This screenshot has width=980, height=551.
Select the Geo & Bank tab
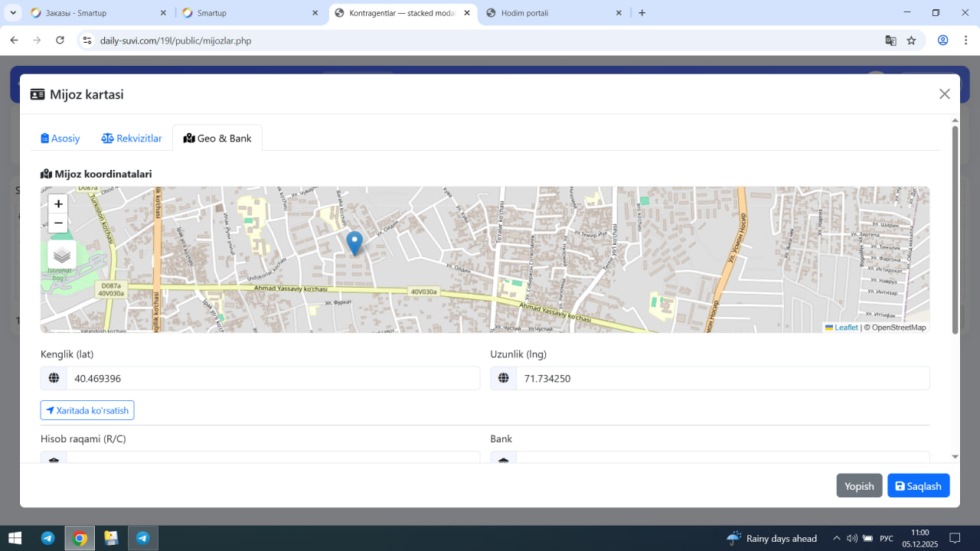pos(217,139)
